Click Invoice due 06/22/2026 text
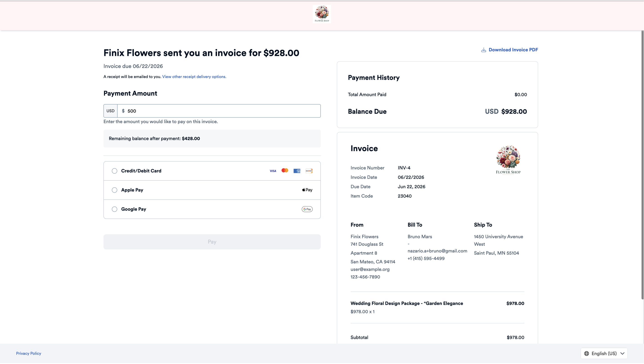This screenshot has width=644, height=364. click(133, 66)
